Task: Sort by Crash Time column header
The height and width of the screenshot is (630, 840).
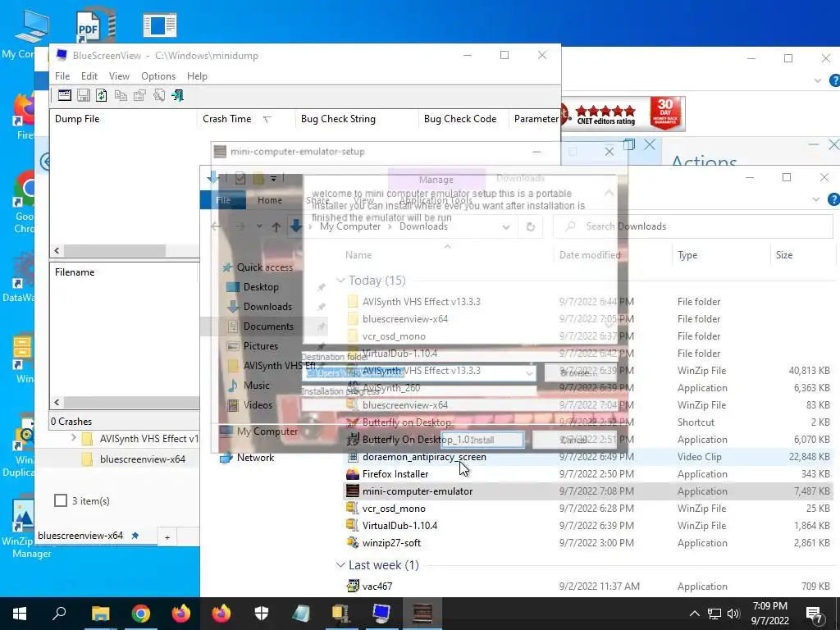Action: pos(245,119)
